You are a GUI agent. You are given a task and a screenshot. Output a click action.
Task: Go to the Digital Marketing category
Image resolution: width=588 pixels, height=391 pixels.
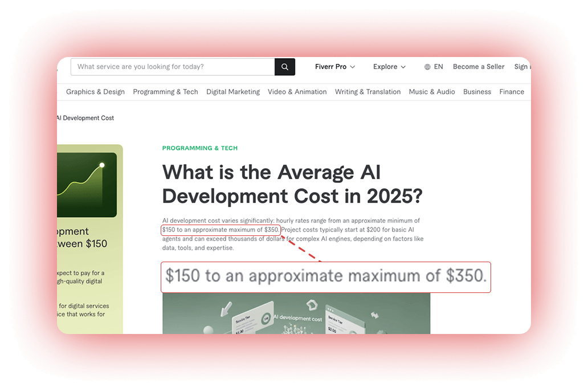coord(233,92)
